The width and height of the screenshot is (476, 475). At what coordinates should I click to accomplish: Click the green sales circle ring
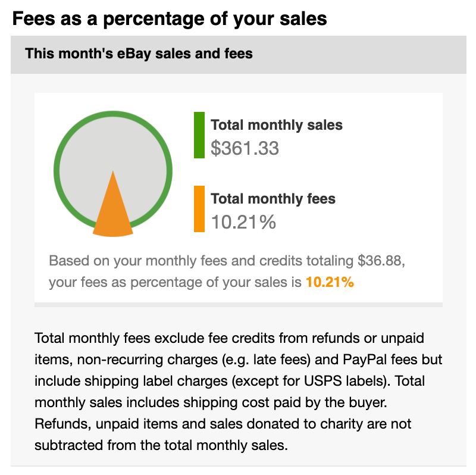113,114
